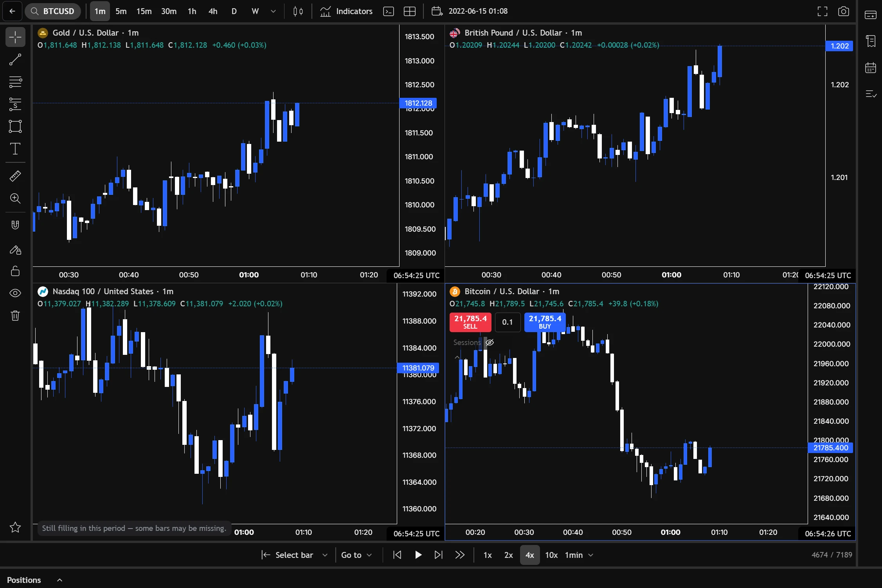The height and width of the screenshot is (588, 882).
Task: Open the chart layout grid selector
Action: click(410, 11)
